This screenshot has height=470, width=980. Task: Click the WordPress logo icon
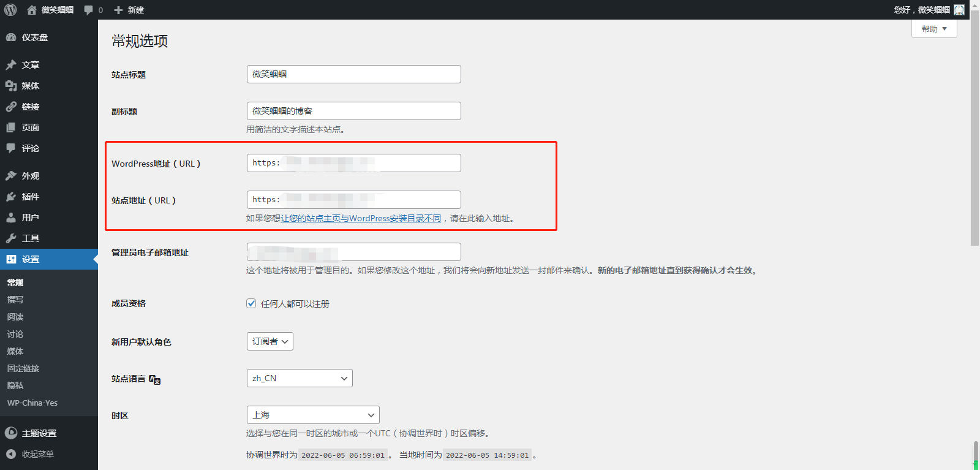tap(10, 10)
